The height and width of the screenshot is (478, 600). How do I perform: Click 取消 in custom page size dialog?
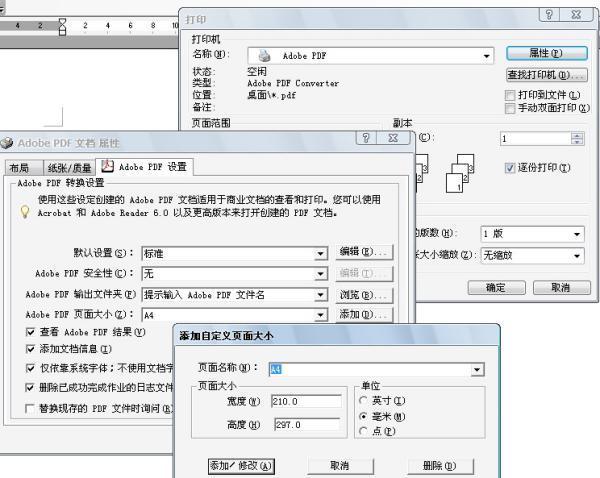pyautogui.click(x=340, y=466)
